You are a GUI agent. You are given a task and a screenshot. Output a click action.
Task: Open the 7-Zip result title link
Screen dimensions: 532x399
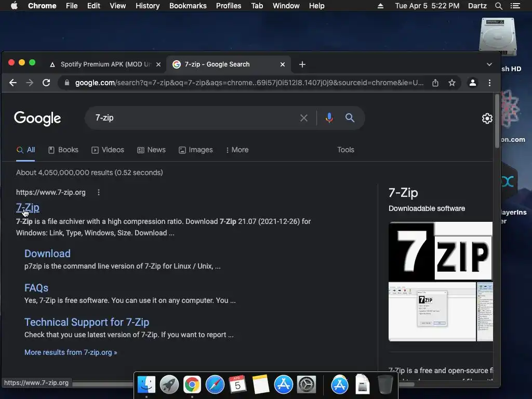point(28,208)
